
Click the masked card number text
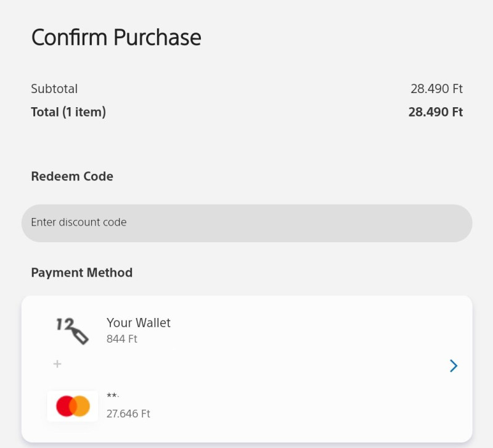(113, 396)
